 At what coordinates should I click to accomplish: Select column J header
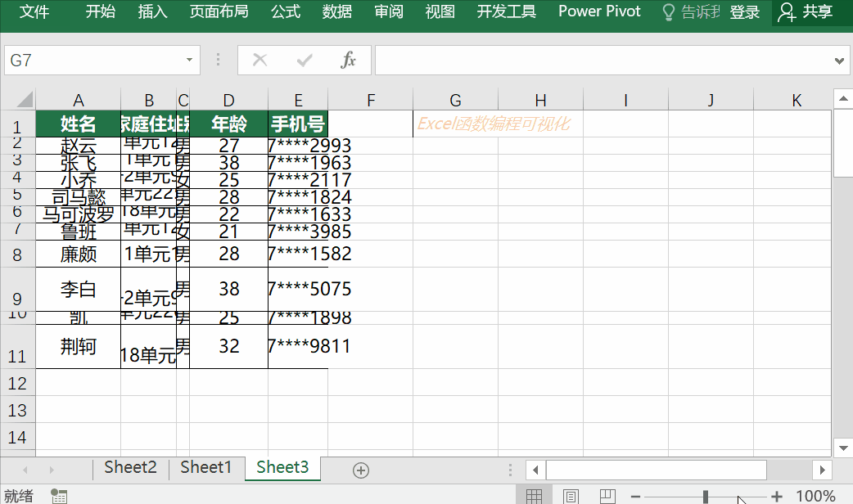point(711,100)
